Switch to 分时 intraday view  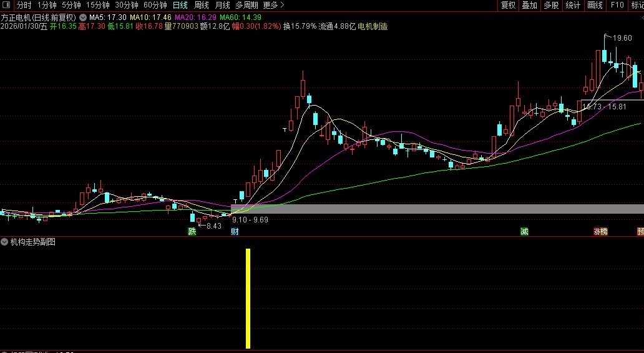24,5
